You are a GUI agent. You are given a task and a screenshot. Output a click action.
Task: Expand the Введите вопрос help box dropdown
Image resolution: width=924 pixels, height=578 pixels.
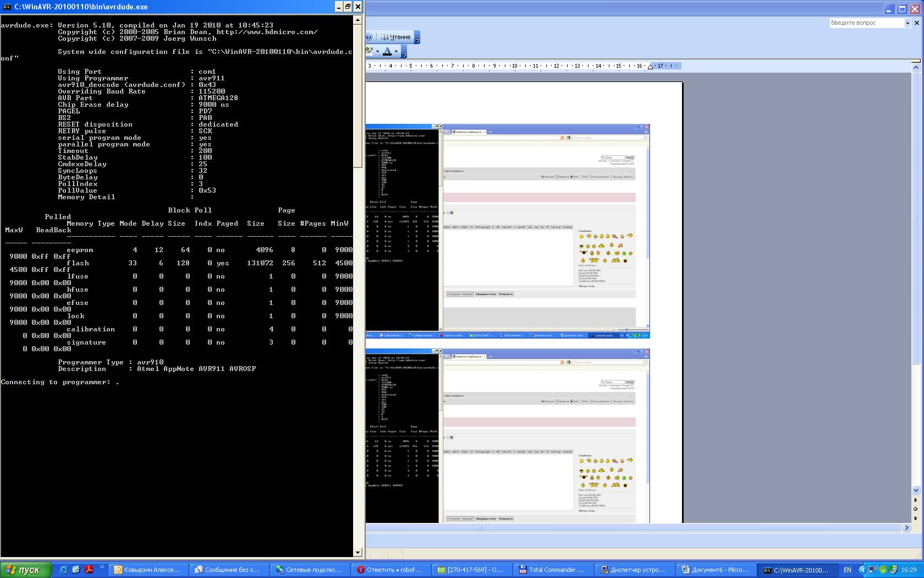908,23
